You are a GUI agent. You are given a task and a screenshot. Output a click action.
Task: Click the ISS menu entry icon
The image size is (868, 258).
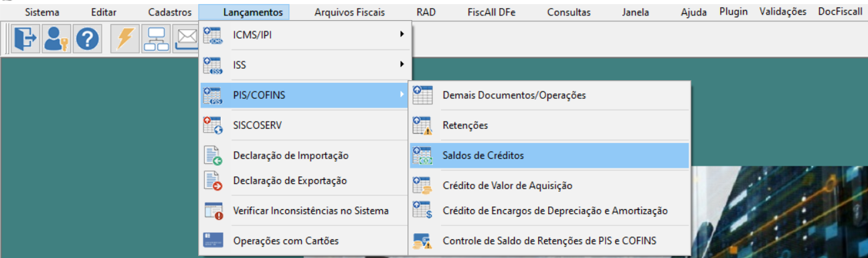pyautogui.click(x=213, y=65)
